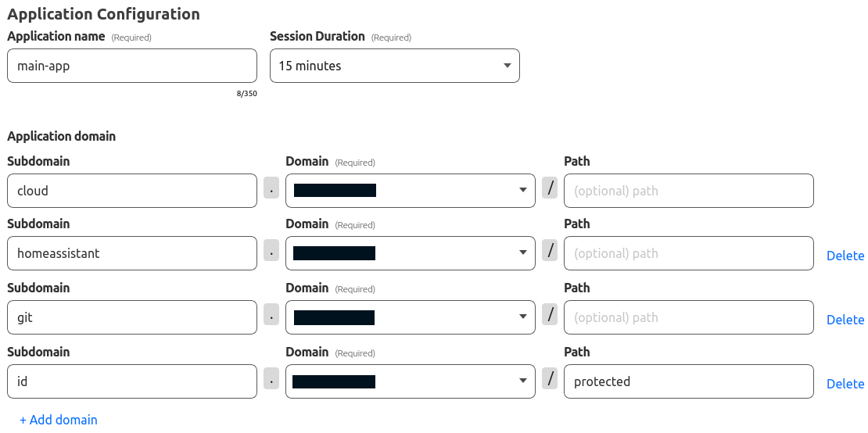The image size is (868, 433).
Task: Click the path field containing protected
Action: point(688,381)
